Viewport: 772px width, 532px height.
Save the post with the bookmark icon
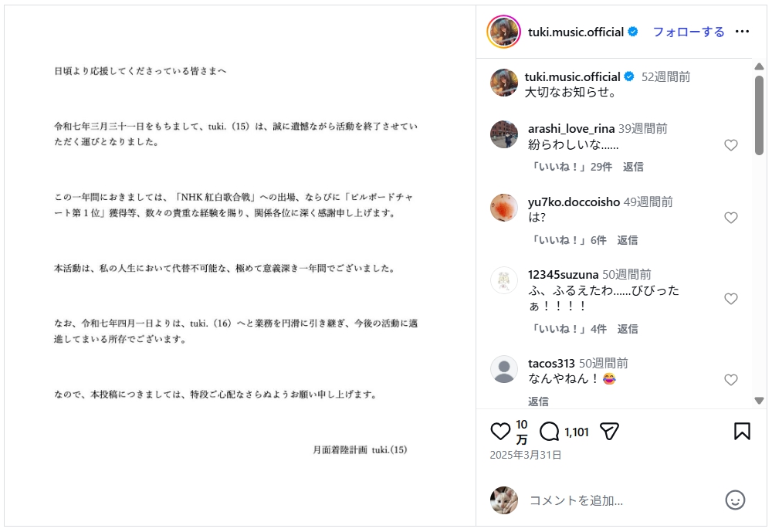coord(742,432)
